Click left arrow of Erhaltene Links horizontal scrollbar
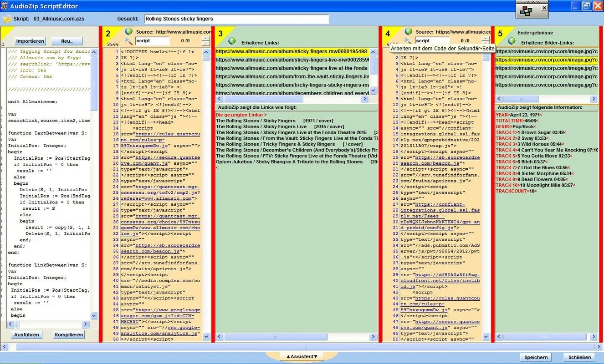 click(219, 99)
